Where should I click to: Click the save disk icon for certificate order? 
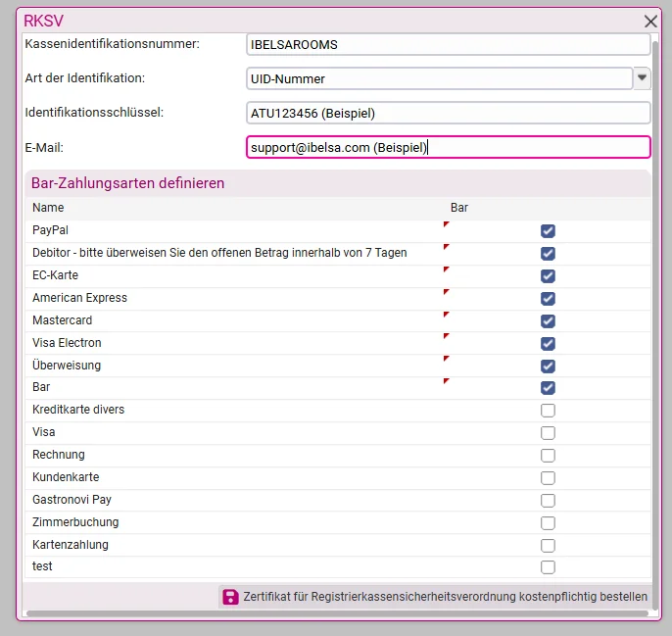tap(230, 597)
